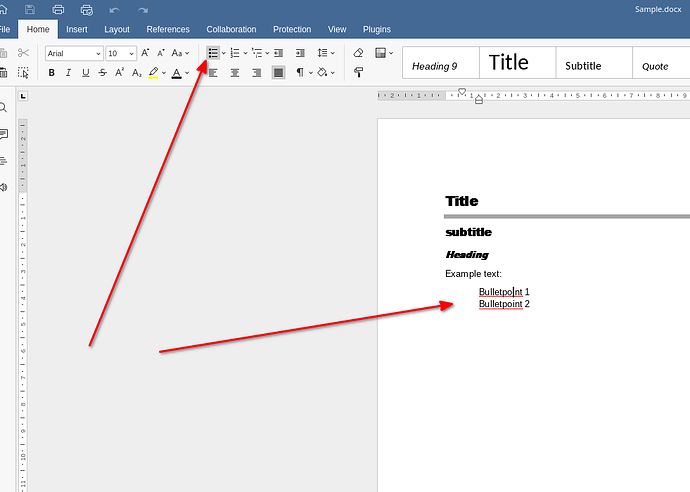Expand the multilevel list arrow

tap(267, 53)
